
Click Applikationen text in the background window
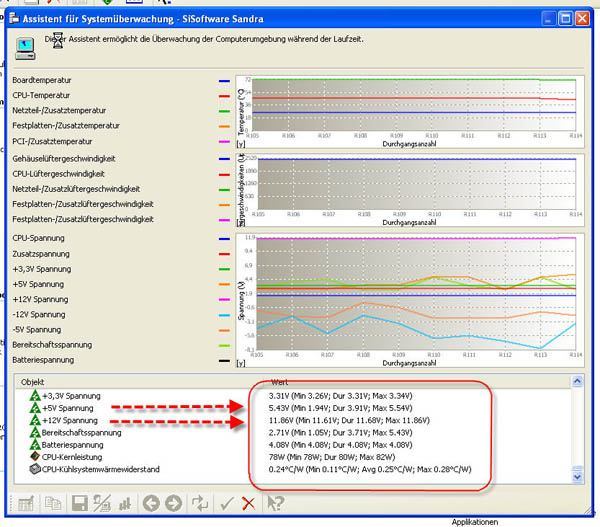pos(474,522)
